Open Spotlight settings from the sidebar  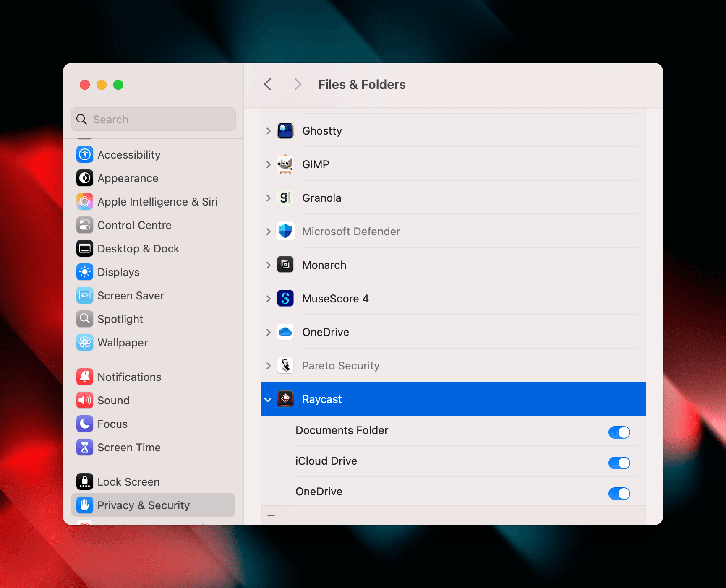120,319
